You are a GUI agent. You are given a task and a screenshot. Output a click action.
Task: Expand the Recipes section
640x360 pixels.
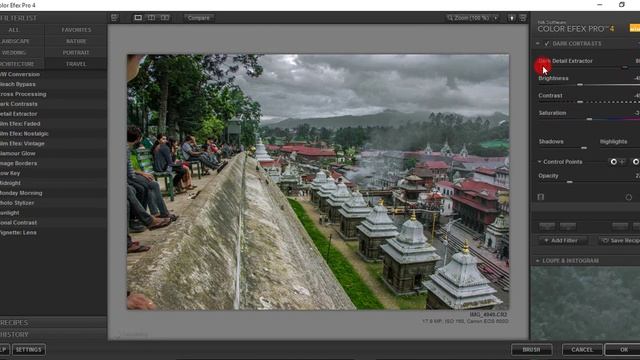(53, 323)
